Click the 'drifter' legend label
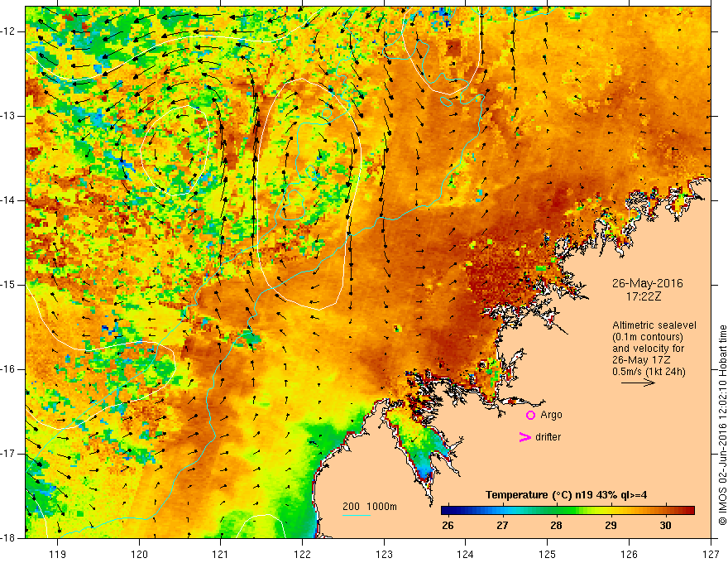 click(x=548, y=437)
